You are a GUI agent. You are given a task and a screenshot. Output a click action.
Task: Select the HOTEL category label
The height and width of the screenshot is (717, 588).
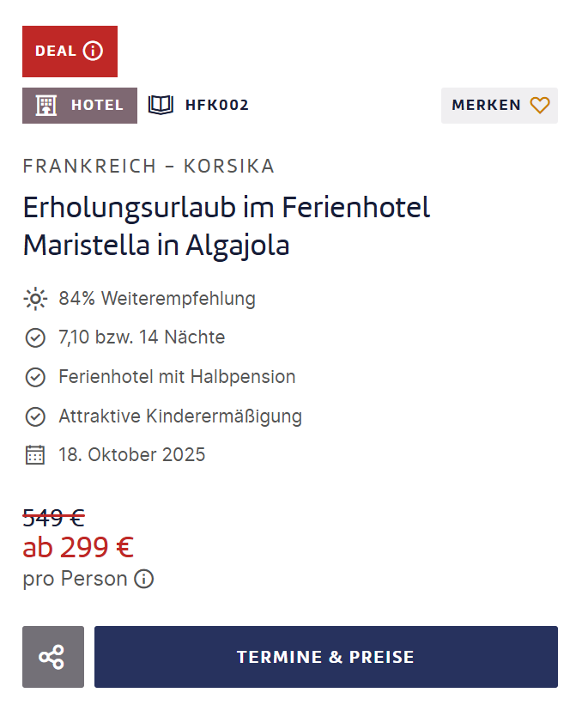coord(97,105)
